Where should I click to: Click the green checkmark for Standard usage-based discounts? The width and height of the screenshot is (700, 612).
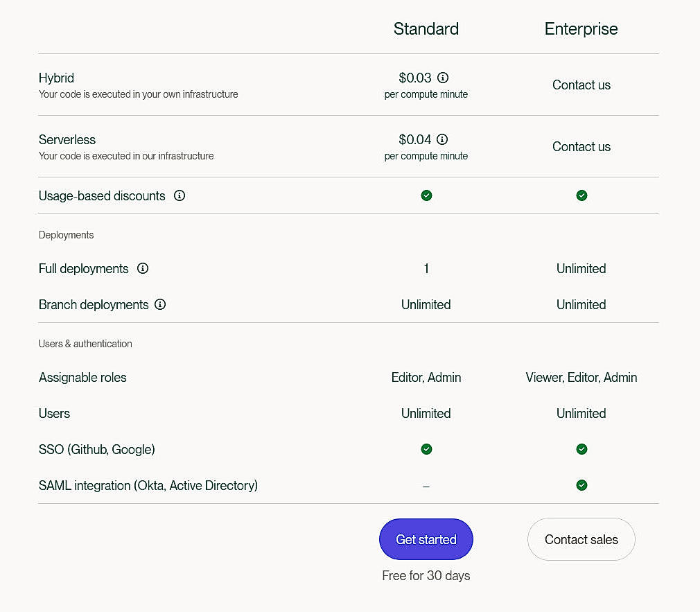(x=426, y=195)
